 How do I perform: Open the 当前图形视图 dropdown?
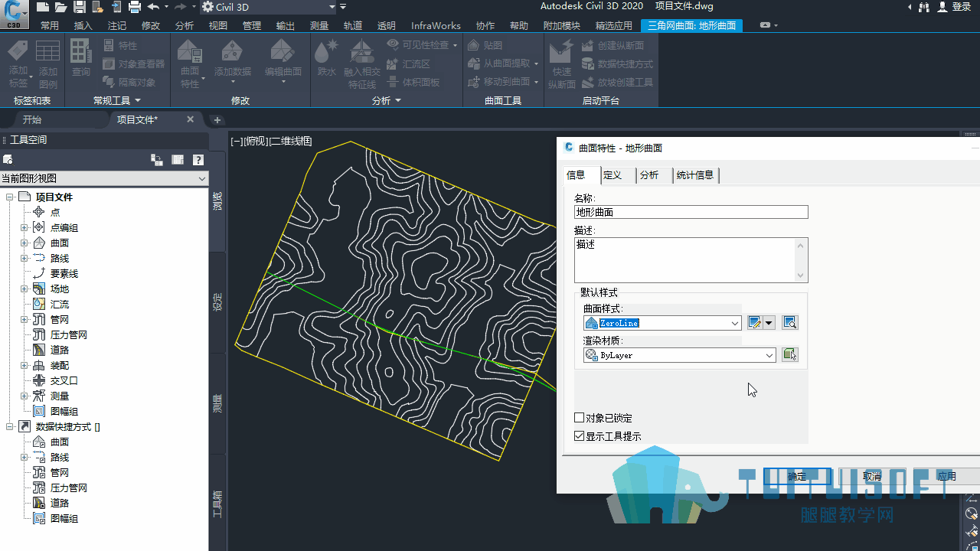coord(104,178)
